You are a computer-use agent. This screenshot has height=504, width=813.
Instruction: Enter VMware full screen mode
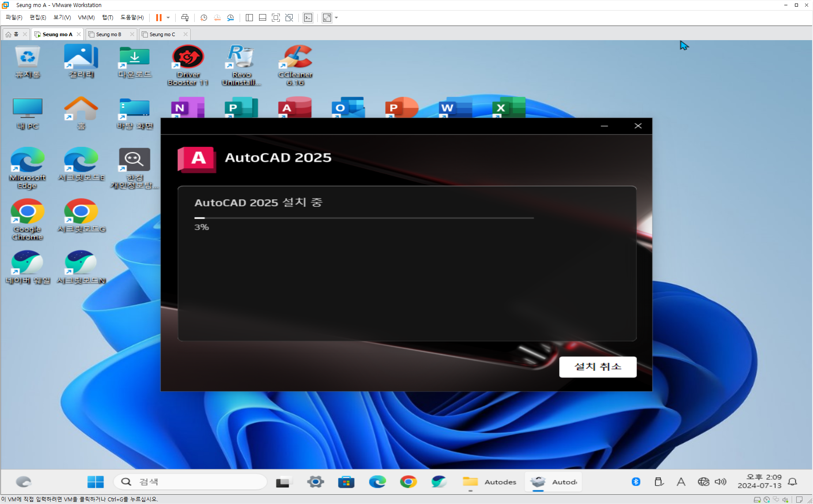276,18
